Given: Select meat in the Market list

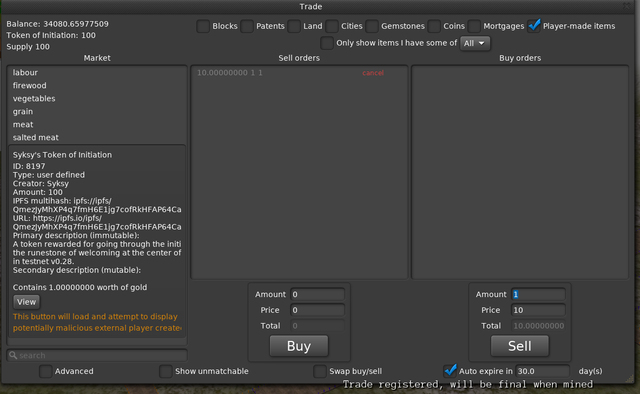Looking at the screenshot, I should 97,125.
